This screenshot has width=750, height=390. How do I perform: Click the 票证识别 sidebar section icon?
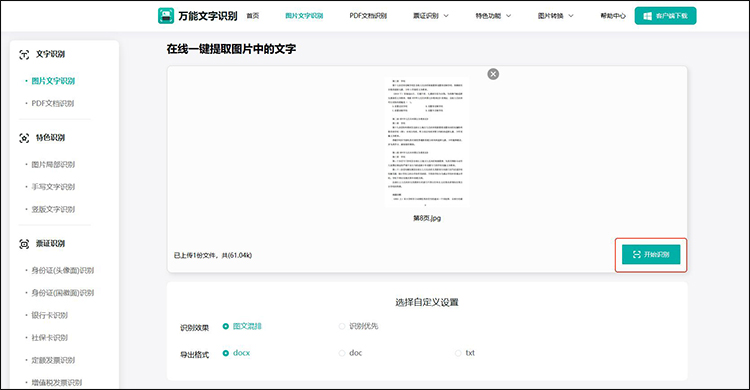(24, 244)
